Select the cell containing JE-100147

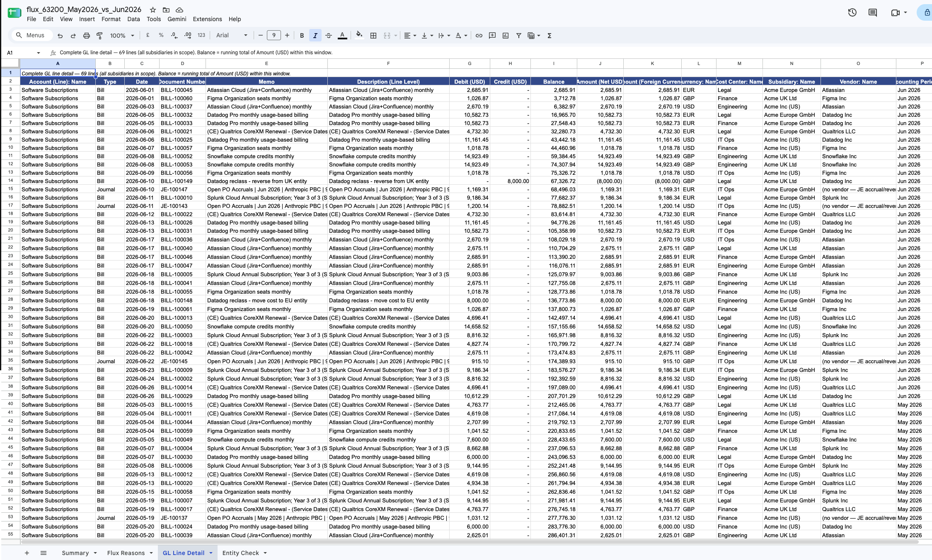click(x=182, y=189)
